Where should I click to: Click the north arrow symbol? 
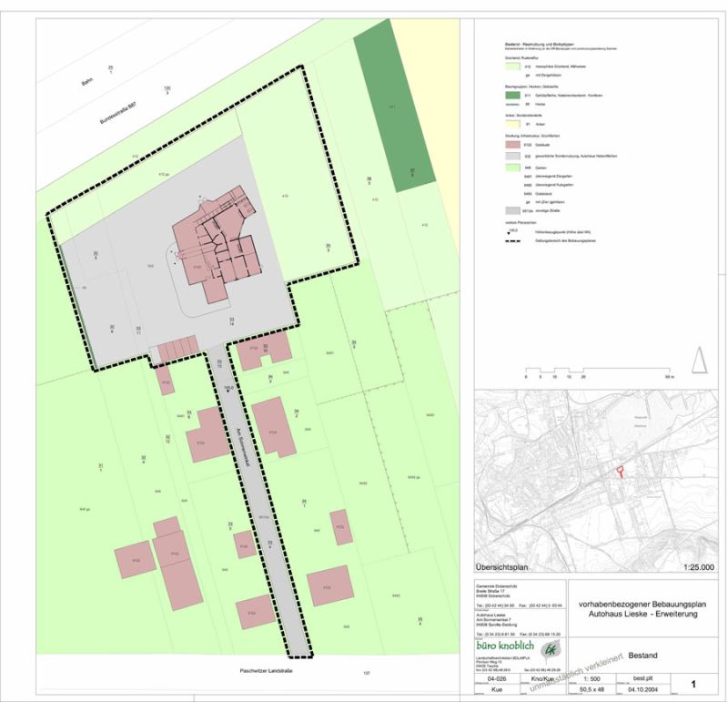700,360
